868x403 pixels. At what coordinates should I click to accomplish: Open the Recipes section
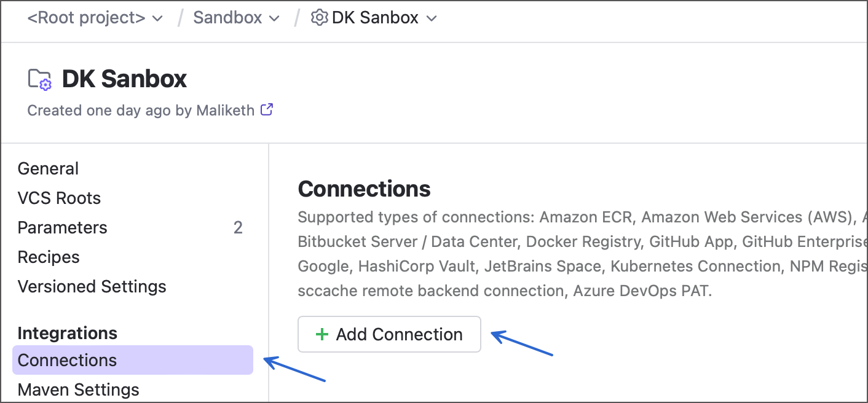click(49, 257)
